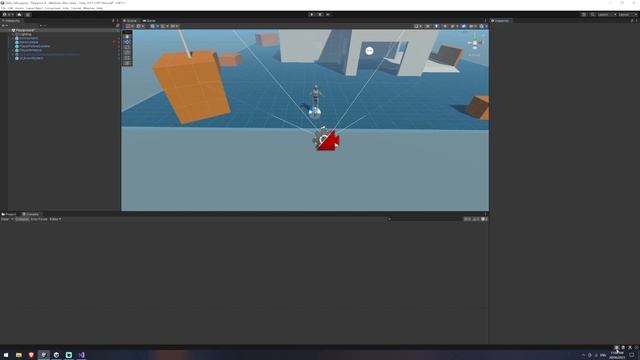Open Scene draw mode dropdown
The image size is (640, 360).
pos(418,26)
